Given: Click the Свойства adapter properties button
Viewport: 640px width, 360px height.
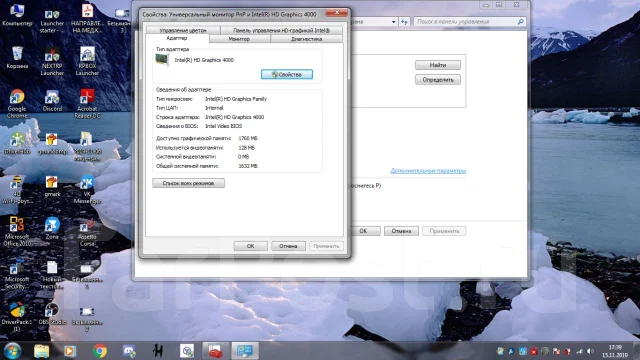Looking at the screenshot, I should (287, 74).
